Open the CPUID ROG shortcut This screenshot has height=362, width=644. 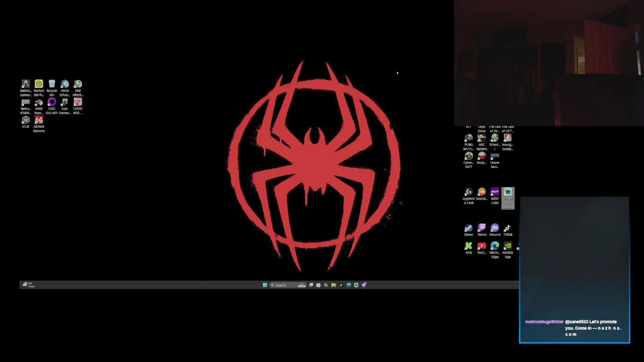point(78,106)
